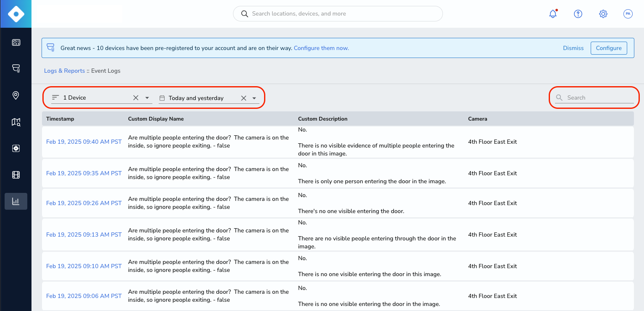644x311 pixels.
Task: Focus the event log Search field
Action: (594, 98)
